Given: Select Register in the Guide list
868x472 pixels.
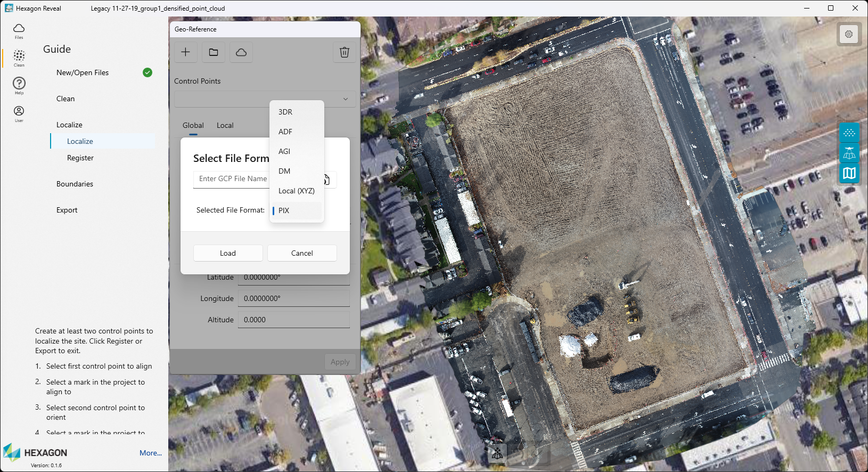Looking at the screenshot, I should [x=80, y=158].
